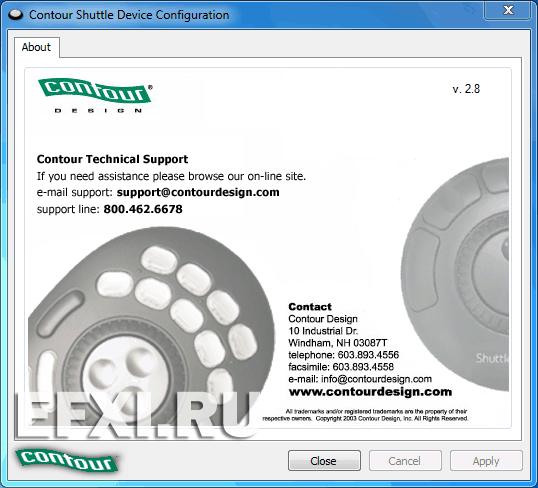Click the copyright 2003 notice text
The height and width of the screenshot is (488, 538).
pyautogui.click(x=365, y=415)
